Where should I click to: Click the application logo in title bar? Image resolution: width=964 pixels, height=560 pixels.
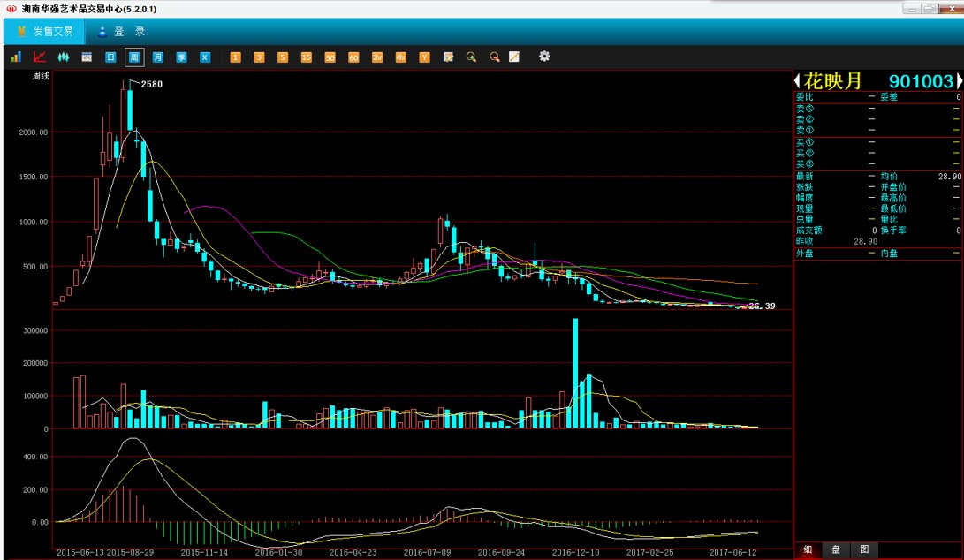[x=11, y=9]
